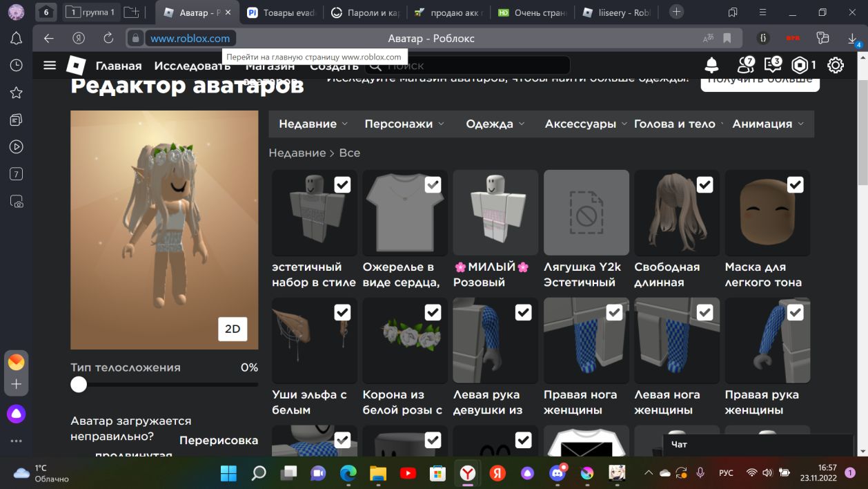The height and width of the screenshot is (489, 868).
Task: Show hidden icons in the system tray
Action: point(648,473)
